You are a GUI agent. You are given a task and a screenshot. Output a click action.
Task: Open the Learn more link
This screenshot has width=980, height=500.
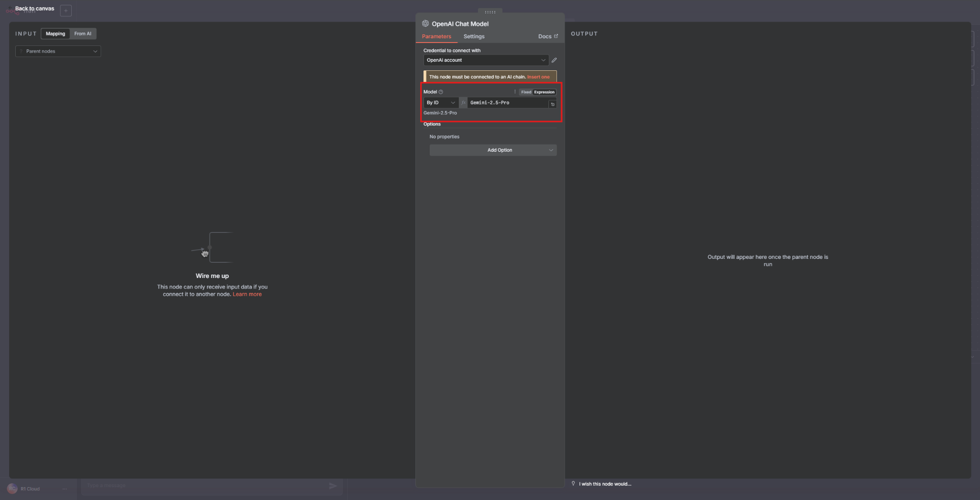point(247,294)
